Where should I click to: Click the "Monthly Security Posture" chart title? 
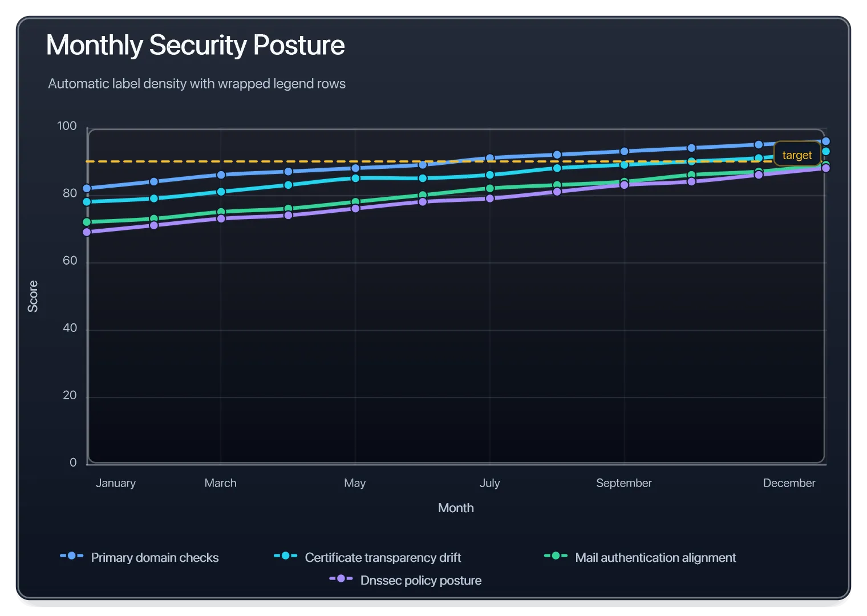click(195, 45)
